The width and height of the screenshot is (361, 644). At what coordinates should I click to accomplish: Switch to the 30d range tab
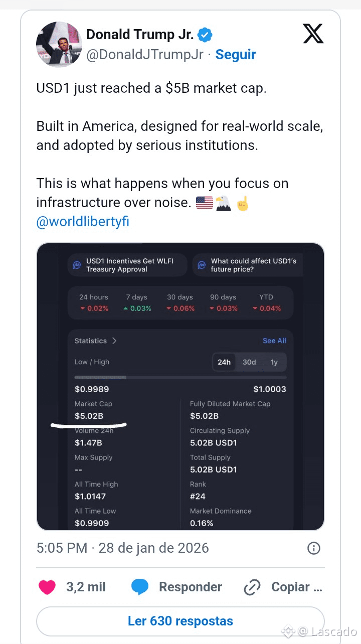[249, 362]
